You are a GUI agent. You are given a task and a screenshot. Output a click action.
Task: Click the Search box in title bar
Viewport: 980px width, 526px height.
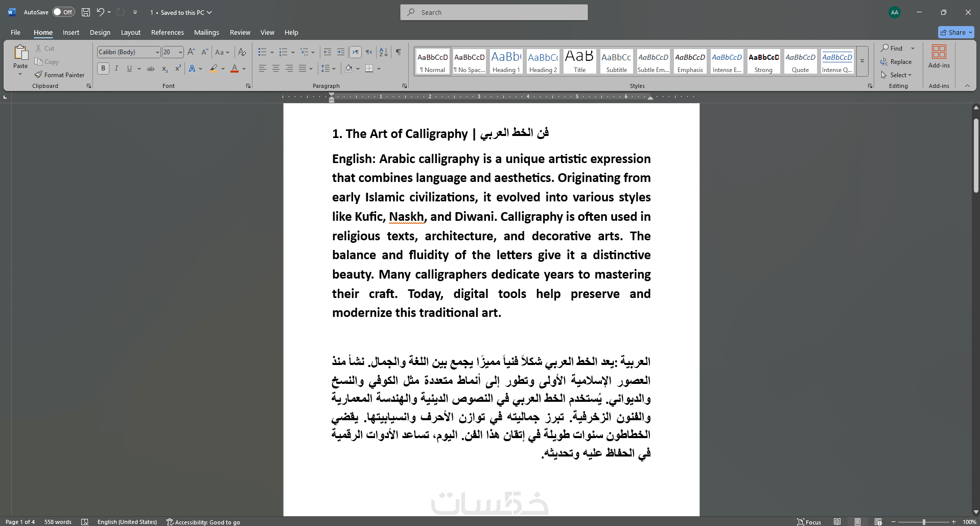click(494, 12)
